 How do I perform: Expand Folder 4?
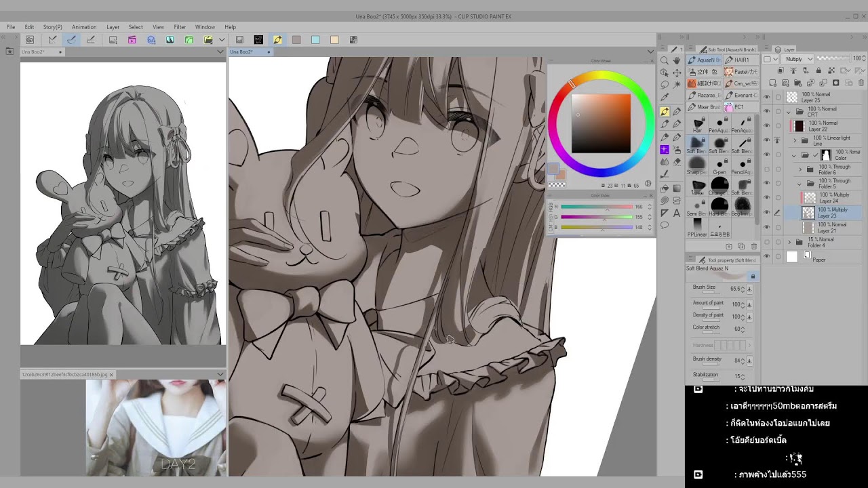click(x=789, y=242)
